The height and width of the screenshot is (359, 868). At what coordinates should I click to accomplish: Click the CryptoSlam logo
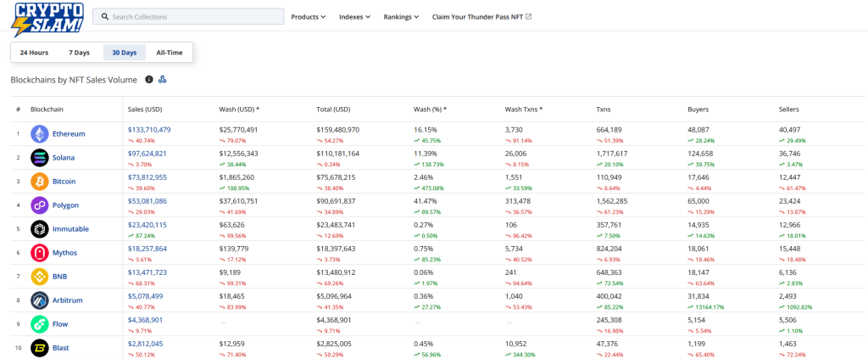tap(47, 20)
